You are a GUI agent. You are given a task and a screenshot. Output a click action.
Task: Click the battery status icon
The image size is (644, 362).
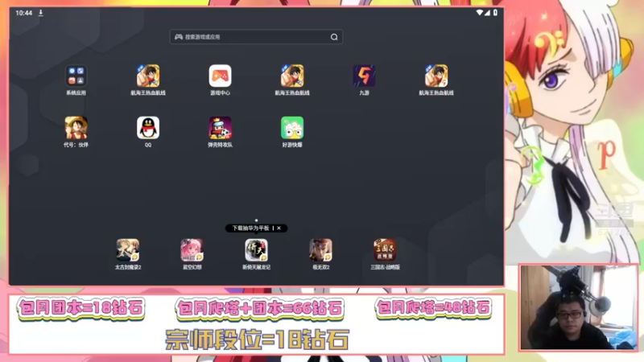[495, 13]
